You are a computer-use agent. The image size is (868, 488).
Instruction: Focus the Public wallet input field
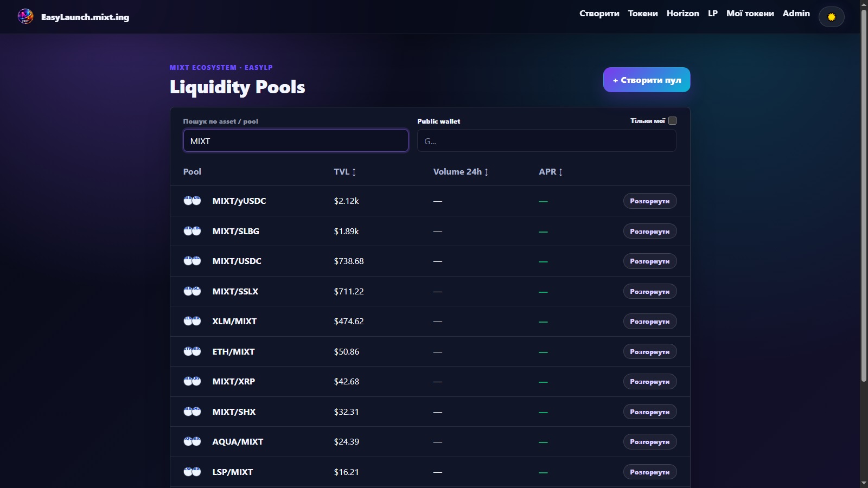(546, 141)
